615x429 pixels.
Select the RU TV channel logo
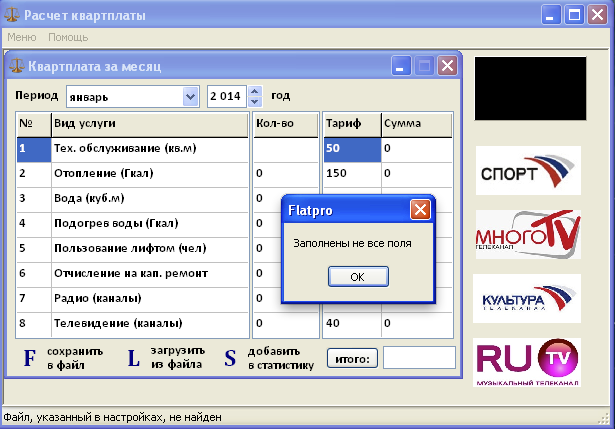pos(527,362)
